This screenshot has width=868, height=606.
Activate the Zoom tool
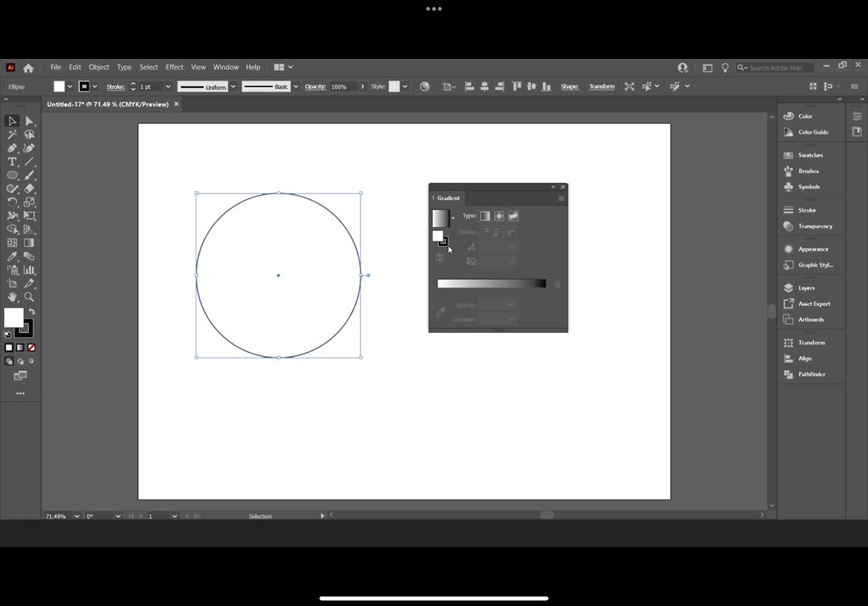[x=29, y=297]
